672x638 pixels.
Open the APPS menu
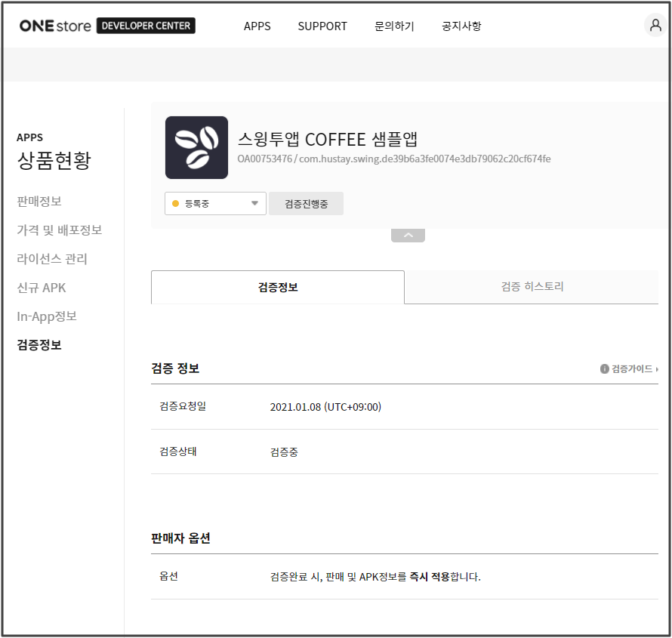pyautogui.click(x=257, y=26)
